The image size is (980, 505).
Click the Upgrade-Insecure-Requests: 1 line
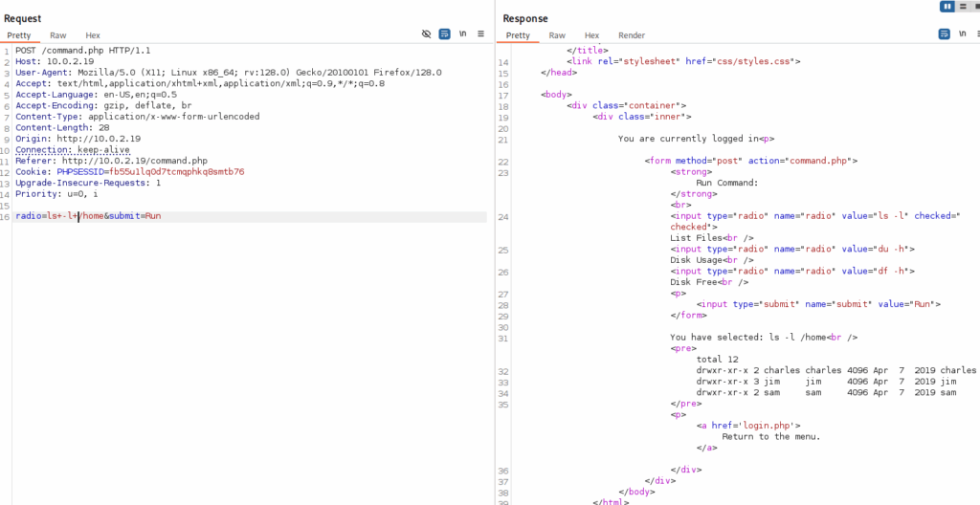tap(88, 183)
